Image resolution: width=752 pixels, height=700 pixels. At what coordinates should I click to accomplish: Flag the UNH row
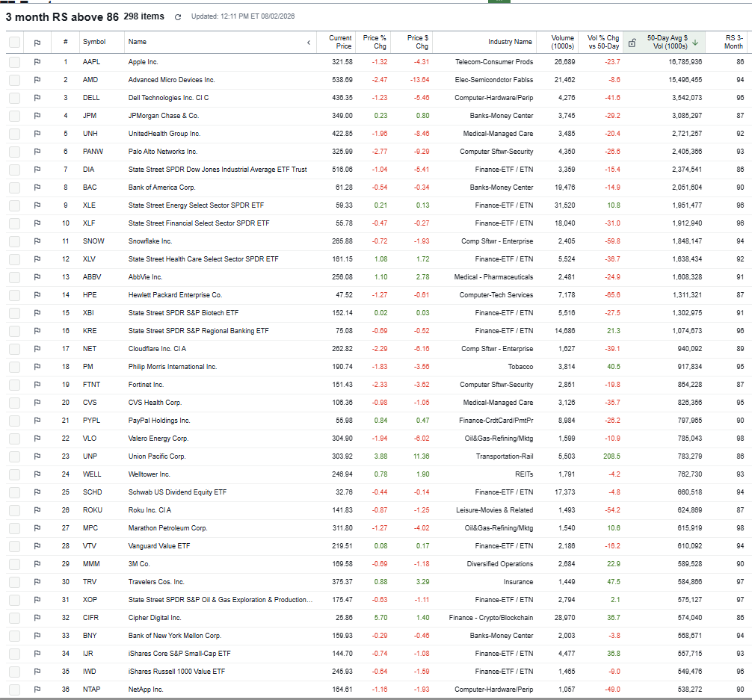click(37, 134)
